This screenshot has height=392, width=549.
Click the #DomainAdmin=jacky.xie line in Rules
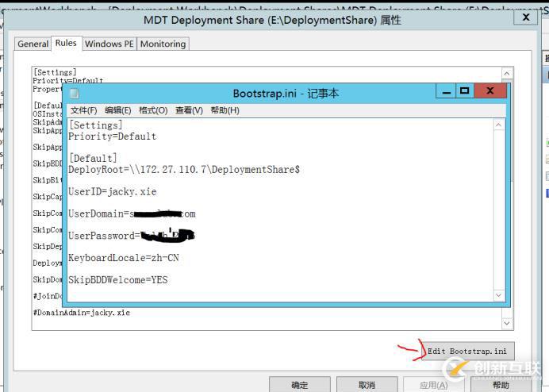coord(82,313)
